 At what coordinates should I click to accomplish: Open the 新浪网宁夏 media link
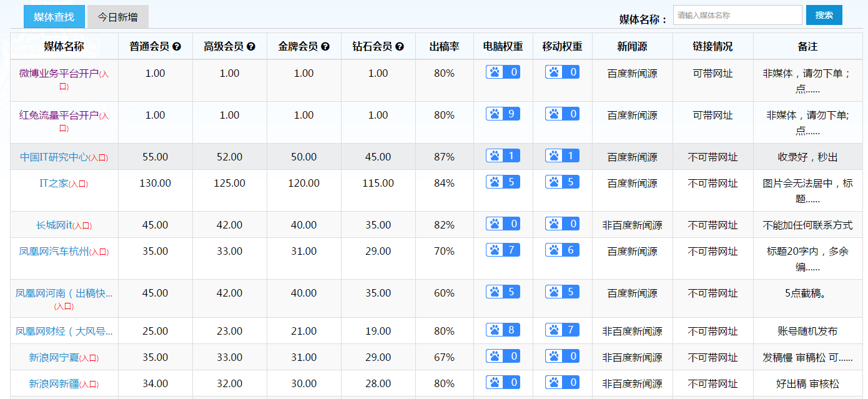pos(54,358)
